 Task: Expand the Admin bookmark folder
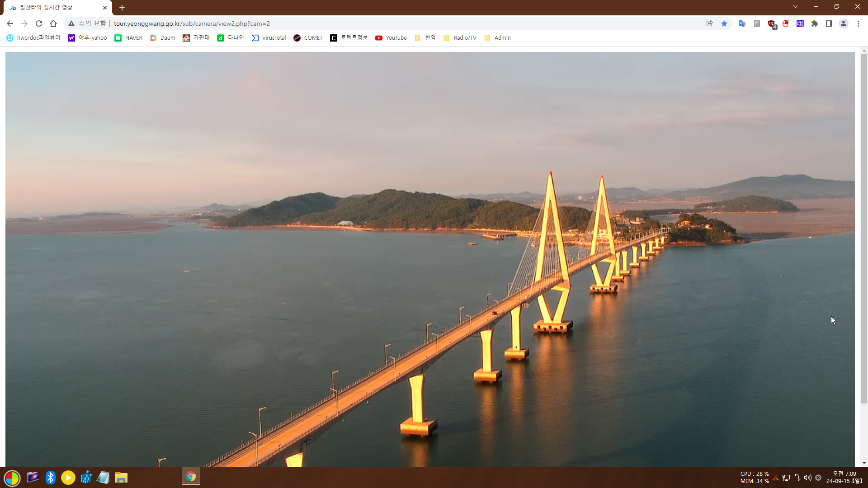pyautogui.click(x=497, y=38)
